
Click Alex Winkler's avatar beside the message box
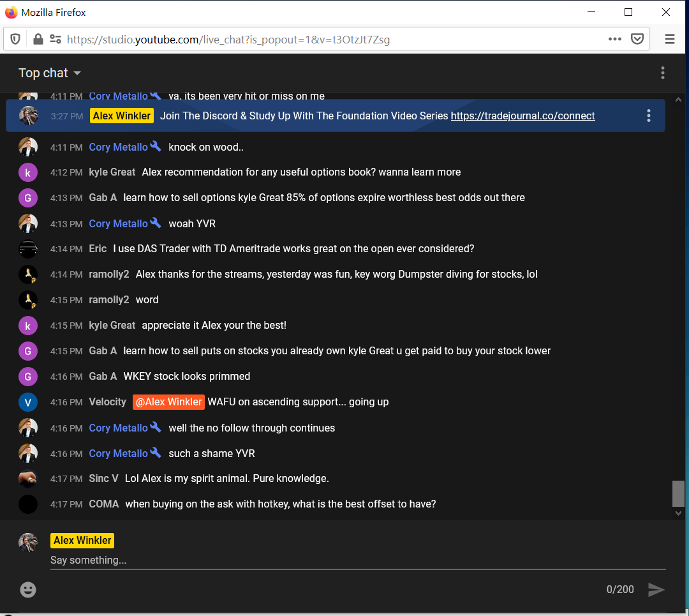click(29, 541)
